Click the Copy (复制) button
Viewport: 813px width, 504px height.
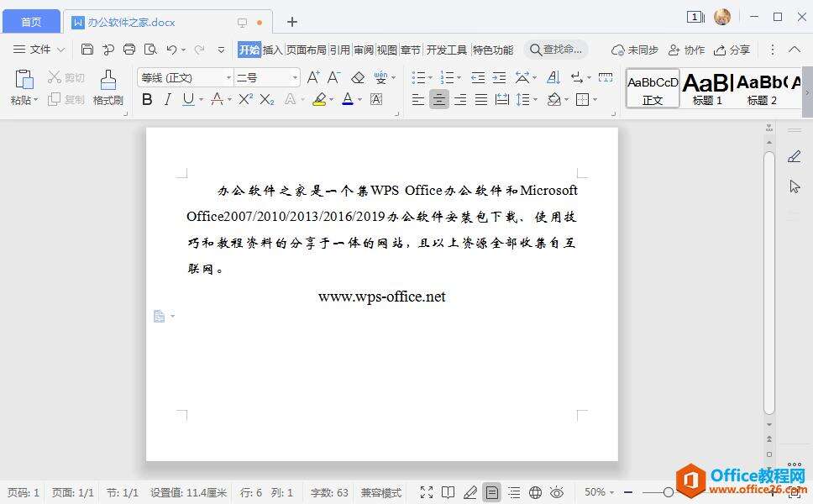(x=66, y=100)
